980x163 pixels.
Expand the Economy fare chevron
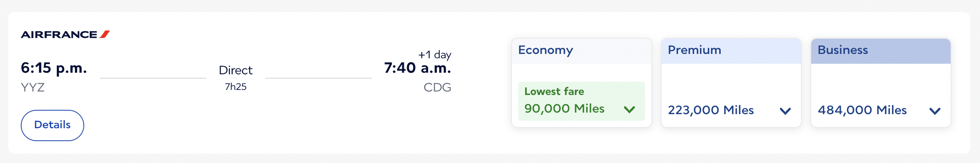click(x=629, y=109)
